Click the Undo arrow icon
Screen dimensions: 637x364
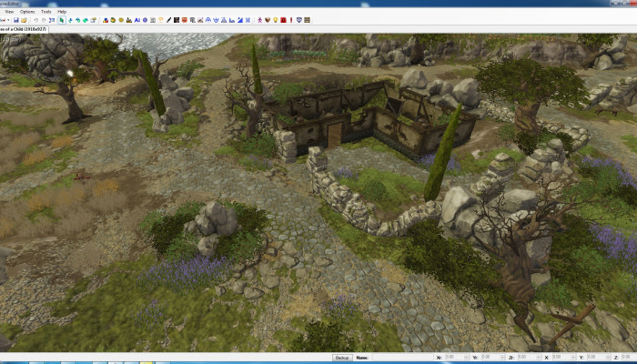pyautogui.click(x=36, y=20)
